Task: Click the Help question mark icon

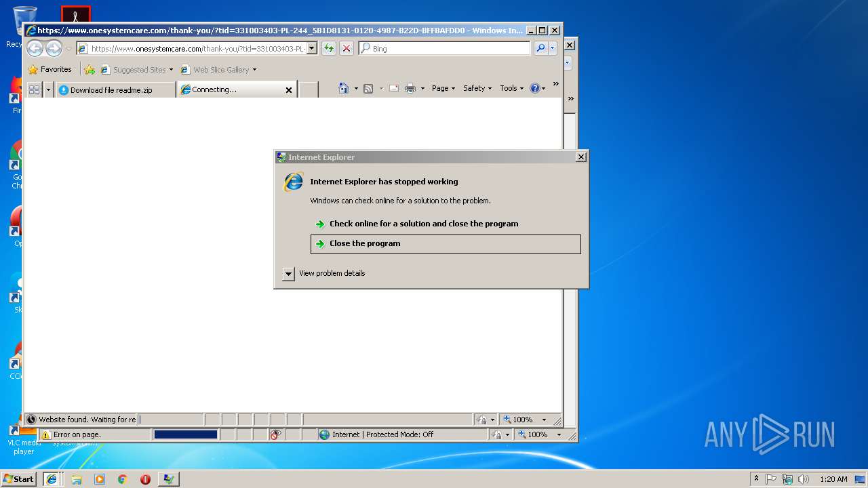Action: pyautogui.click(x=535, y=88)
